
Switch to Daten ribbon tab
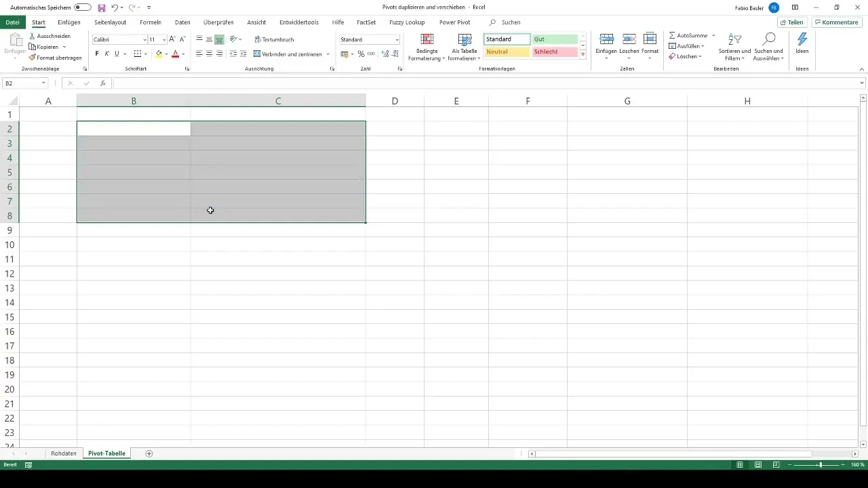pos(182,22)
